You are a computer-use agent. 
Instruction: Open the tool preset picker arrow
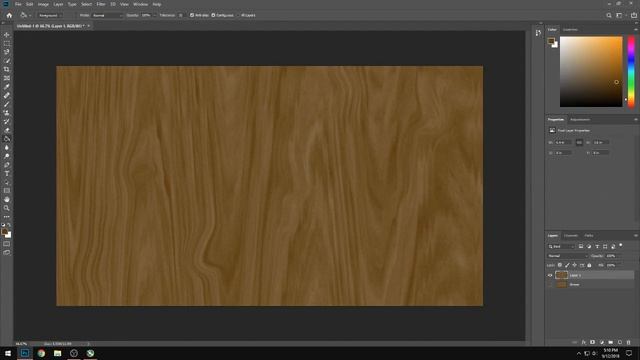point(30,15)
